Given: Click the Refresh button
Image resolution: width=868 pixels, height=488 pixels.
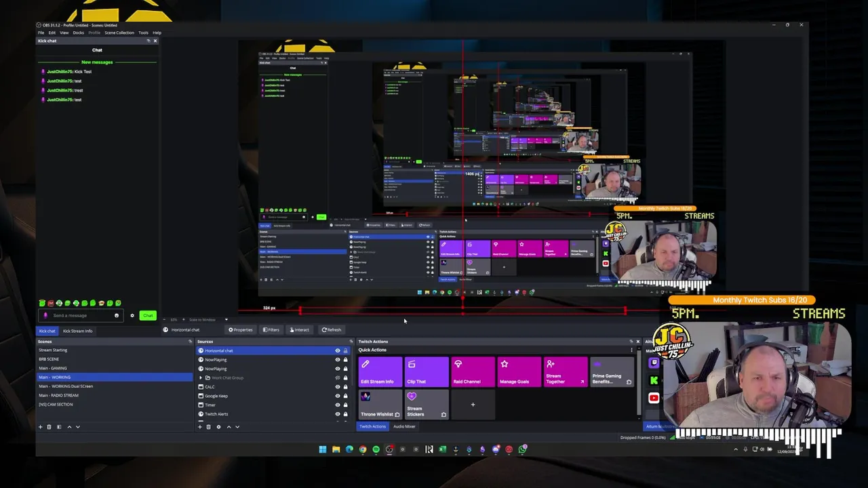Looking at the screenshot, I should coord(332,330).
